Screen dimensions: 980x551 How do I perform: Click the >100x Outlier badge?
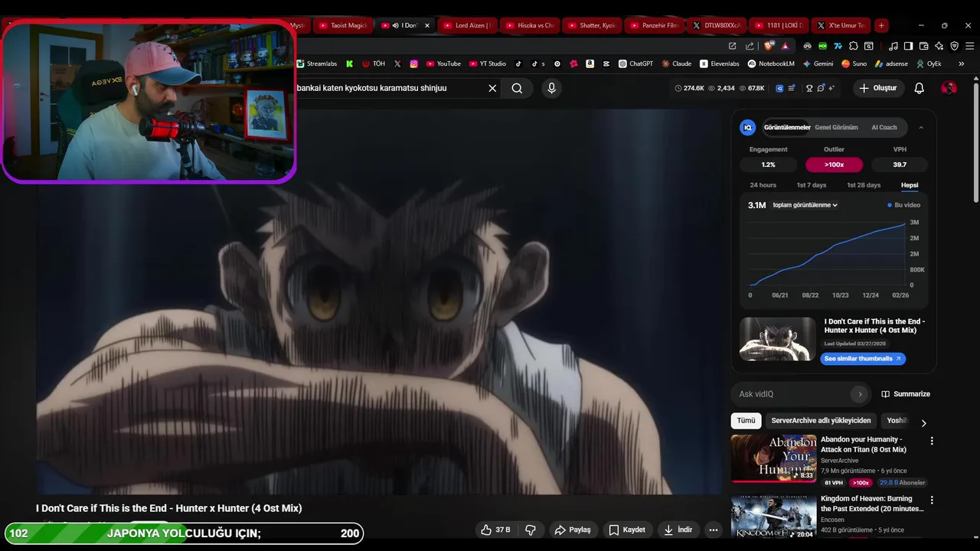tap(834, 165)
